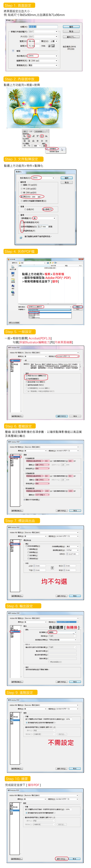
Task: Select 高 (300 ppi) resolution radio
Action: tap(22, 192)
